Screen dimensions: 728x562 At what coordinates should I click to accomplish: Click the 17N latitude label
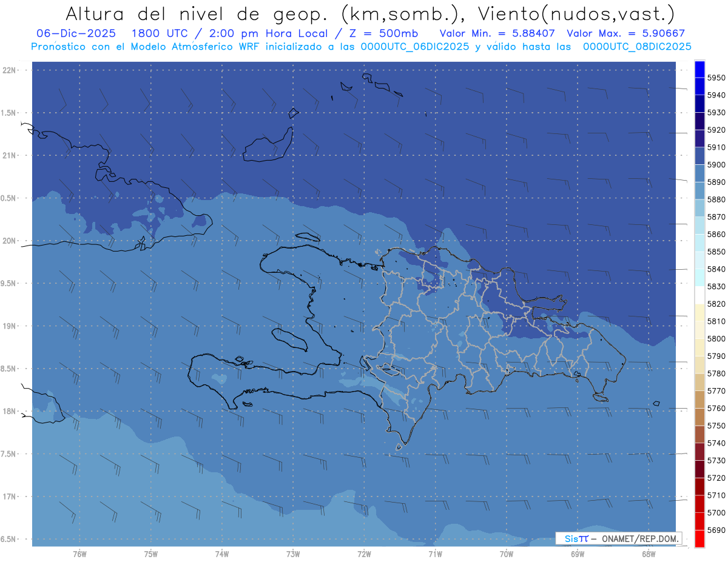point(9,497)
